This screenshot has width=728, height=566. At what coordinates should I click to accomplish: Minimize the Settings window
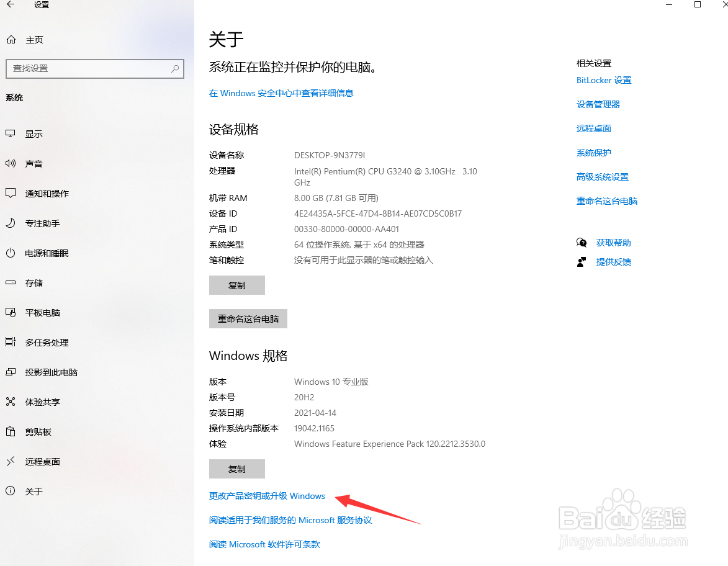tap(669, 4)
